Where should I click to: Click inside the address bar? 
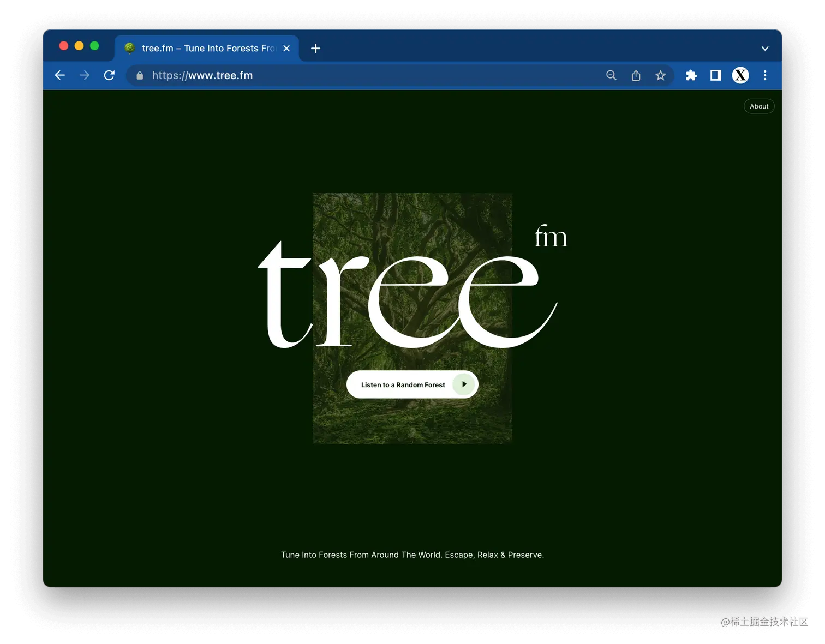click(327, 75)
